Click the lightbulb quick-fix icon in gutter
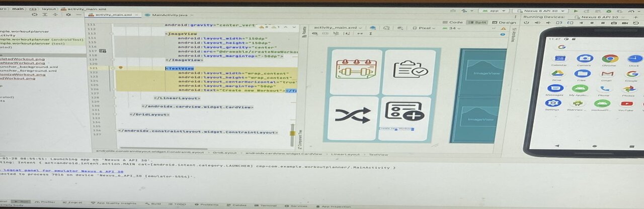The height and width of the screenshot is (209, 644). click(120, 67)
